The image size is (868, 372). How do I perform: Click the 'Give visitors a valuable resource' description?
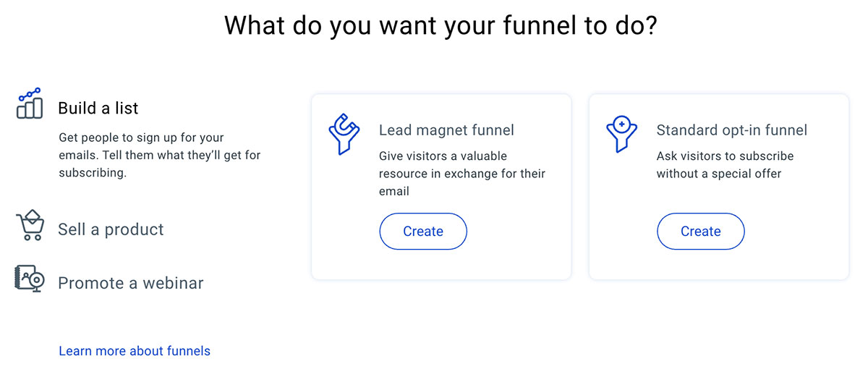(462, 174)
